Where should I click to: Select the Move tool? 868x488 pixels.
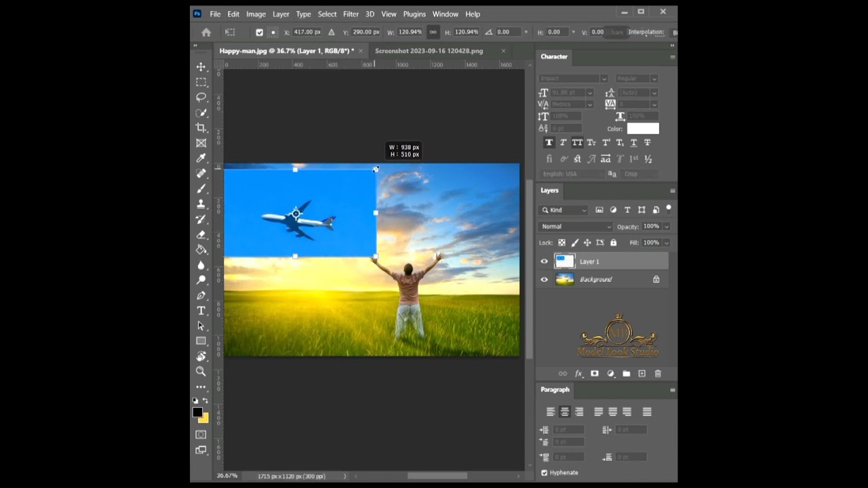(x=201, y=67)
